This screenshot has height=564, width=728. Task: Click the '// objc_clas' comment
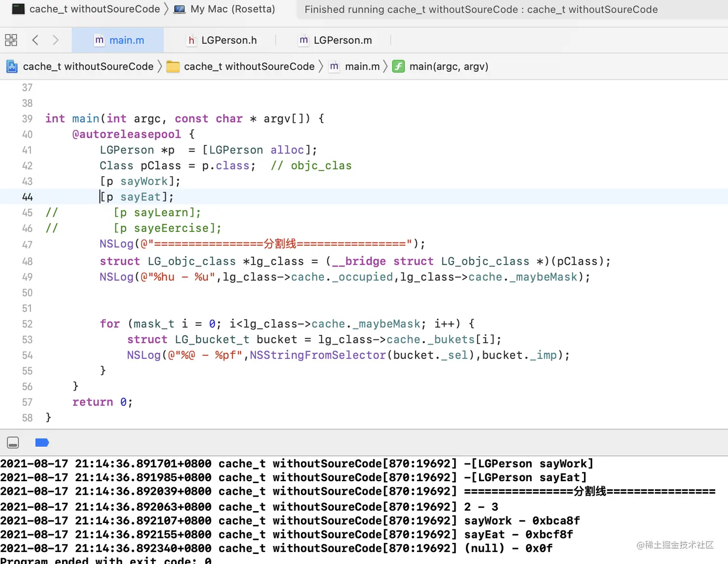pyautogui.click(x=311, y=166)
